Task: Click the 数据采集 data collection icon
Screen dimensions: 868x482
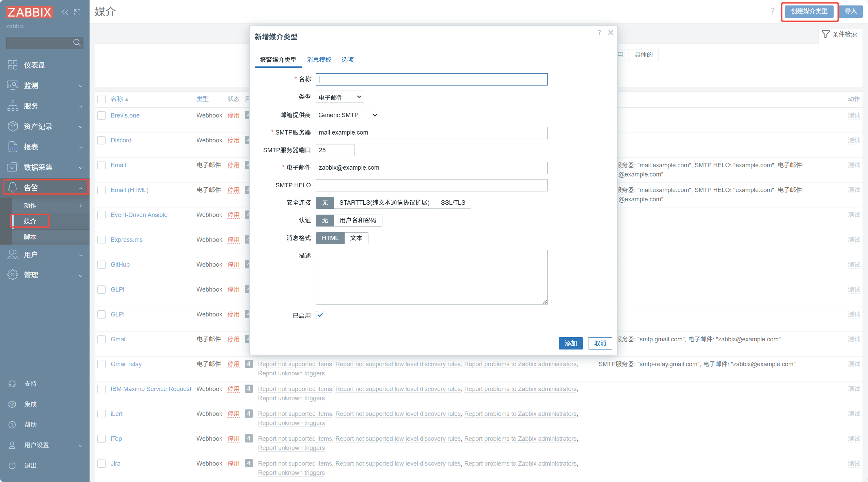Action: (x=13, y=167)
